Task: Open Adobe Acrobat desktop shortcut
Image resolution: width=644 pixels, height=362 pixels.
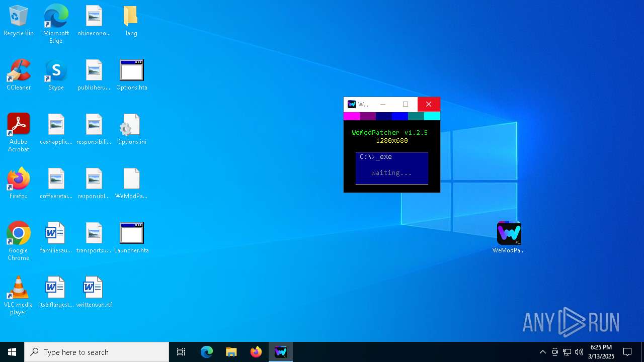Action: tap(19, 133)
